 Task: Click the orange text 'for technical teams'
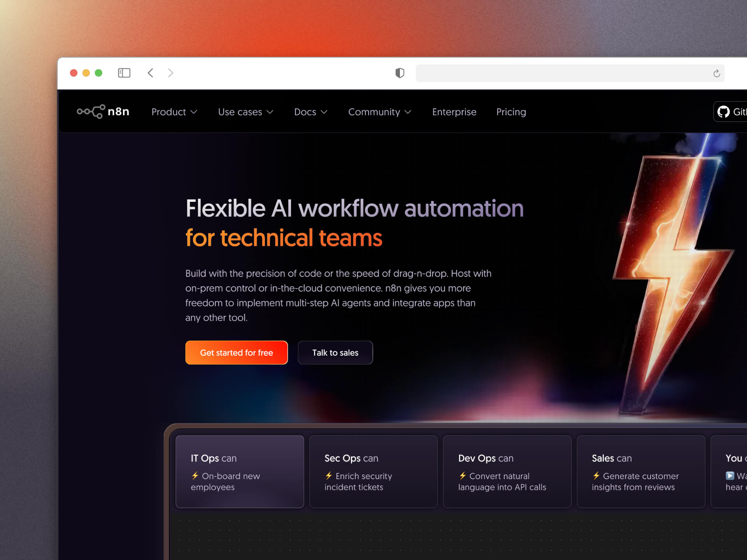click(x=284, y=238)
